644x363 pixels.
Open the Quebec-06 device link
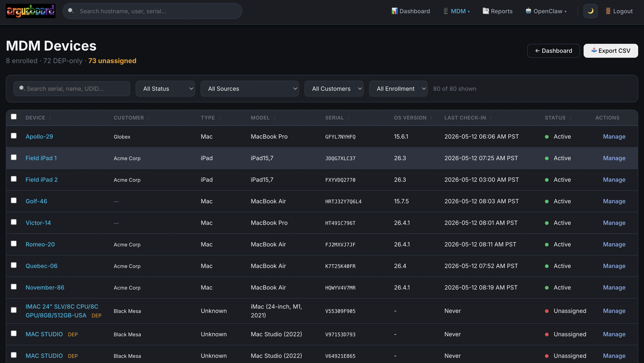(x=42, y=266)
